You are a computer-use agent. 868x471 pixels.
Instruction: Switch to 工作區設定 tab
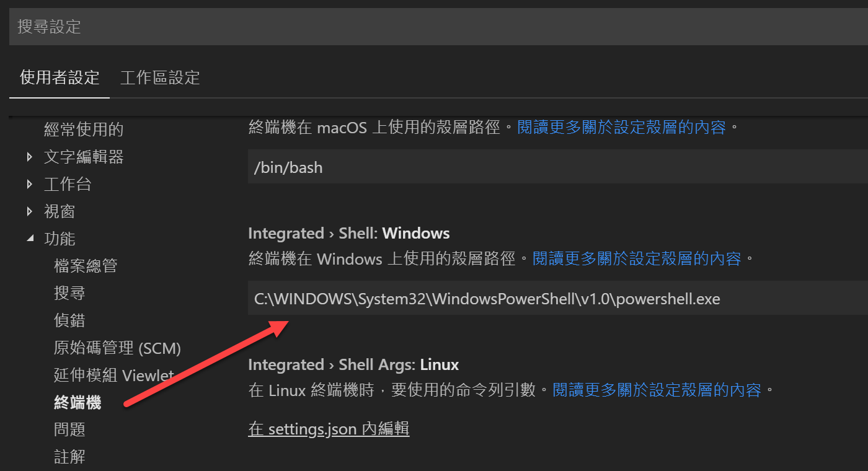[160, 77]
